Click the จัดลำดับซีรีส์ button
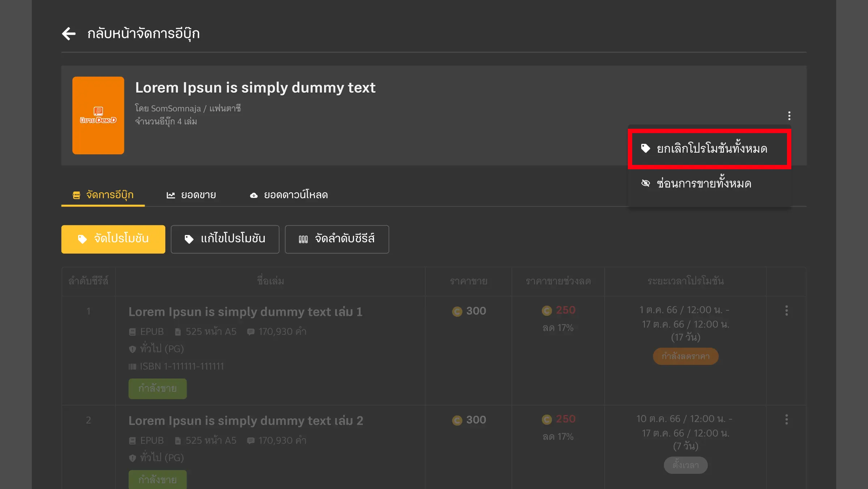868x489 pixels. (337, 239)
